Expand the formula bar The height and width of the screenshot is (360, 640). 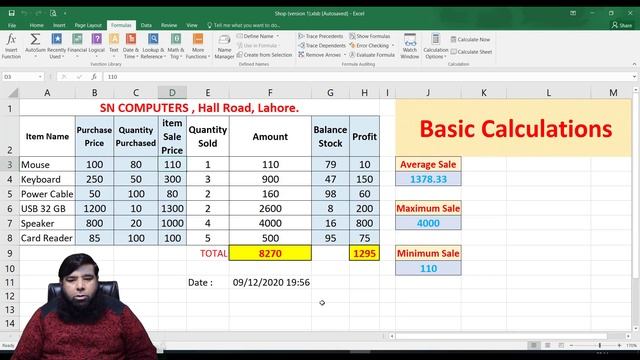pyautogui.click(x=634, y=77)
